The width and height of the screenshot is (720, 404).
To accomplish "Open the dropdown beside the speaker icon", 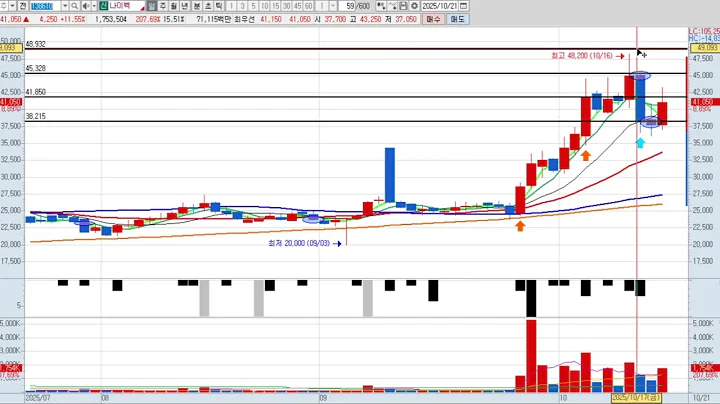I will (x=94, y=6).
